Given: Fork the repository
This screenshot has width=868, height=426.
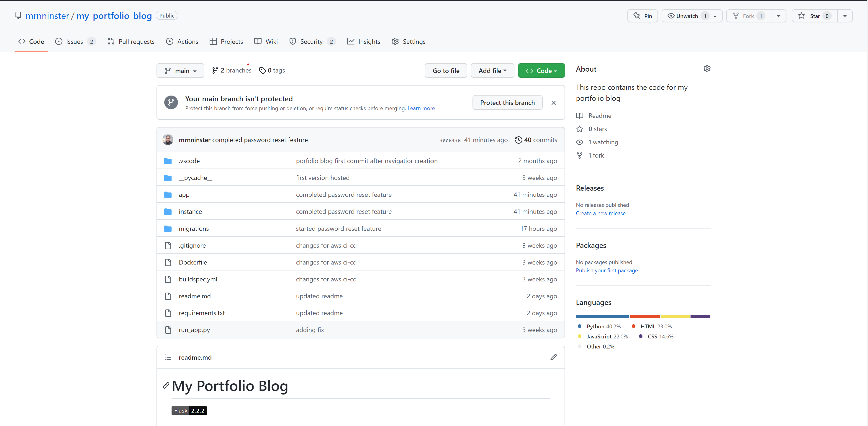Looking at the screenshot, I should [x=749, y=16].
